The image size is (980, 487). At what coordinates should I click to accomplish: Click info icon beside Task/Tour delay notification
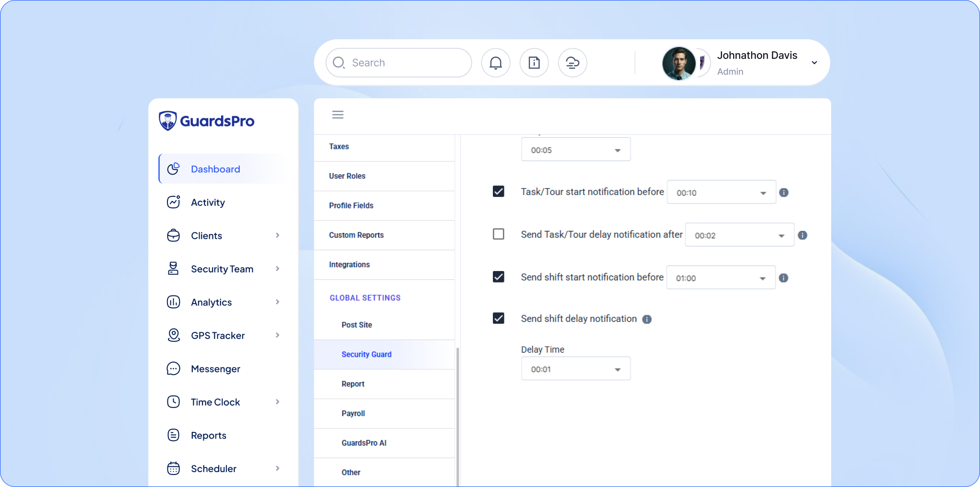[802, 235]
